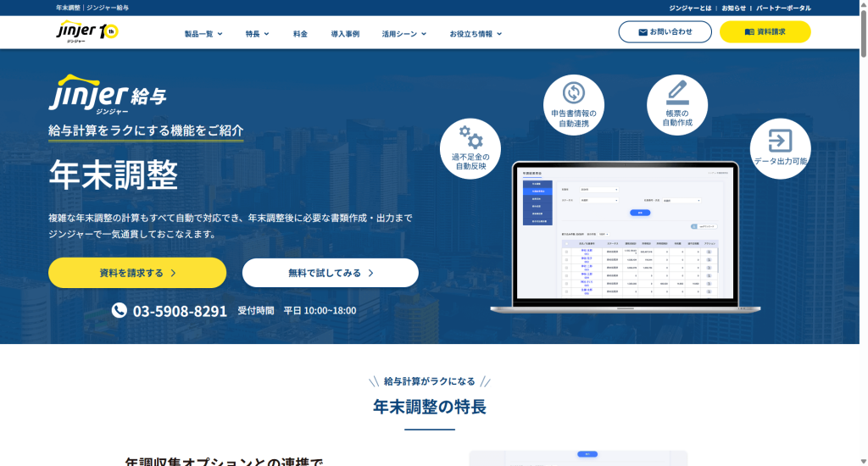Click the phone icon beside 03-5908-8291
This screenshot has height=466, width=868.
[x=119, y=310]
